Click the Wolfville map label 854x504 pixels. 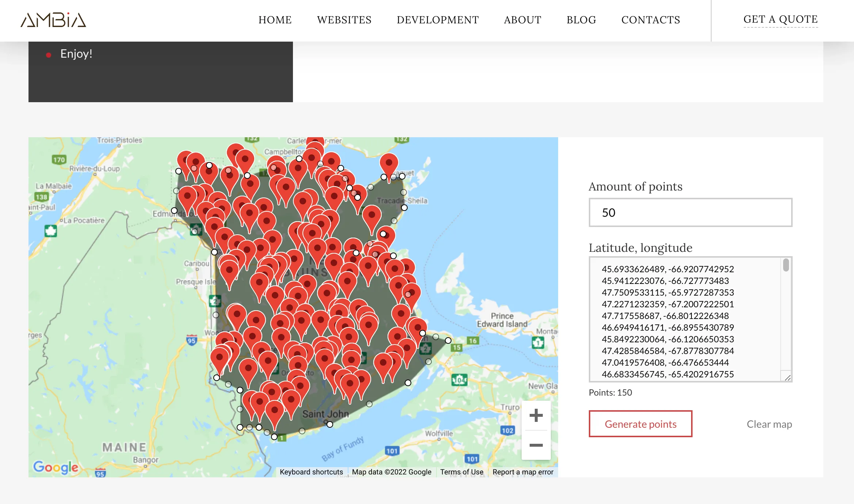pyautogui.click(x=439, y=433)
